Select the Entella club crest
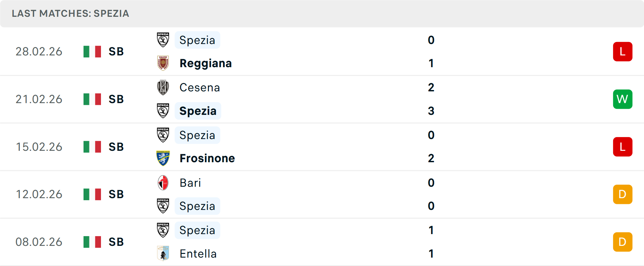Screen dimensions: 644x266 pos(163,254)
